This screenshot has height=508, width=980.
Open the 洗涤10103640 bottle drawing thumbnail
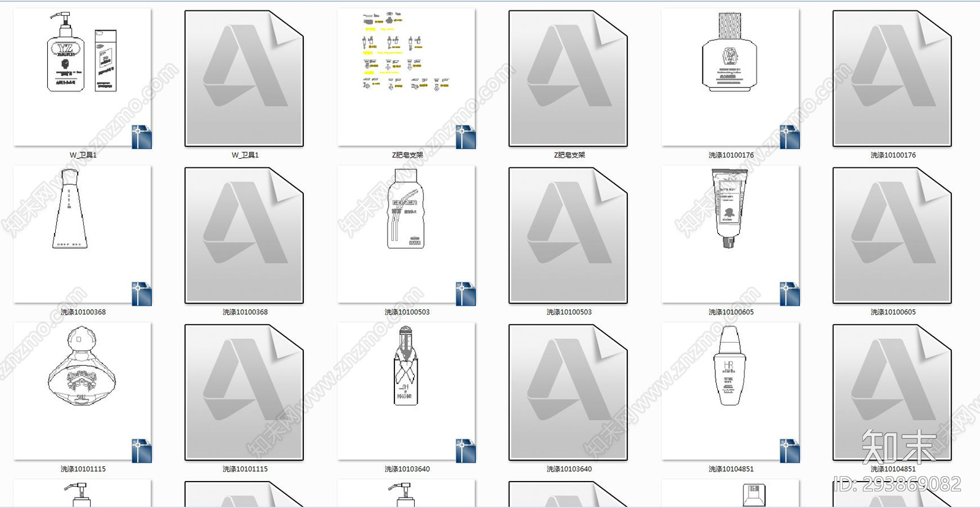[x=407, y=392]
